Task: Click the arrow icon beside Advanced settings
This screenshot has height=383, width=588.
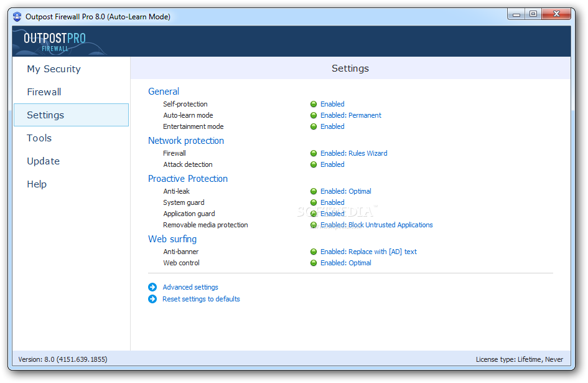Action: (152, 287)
